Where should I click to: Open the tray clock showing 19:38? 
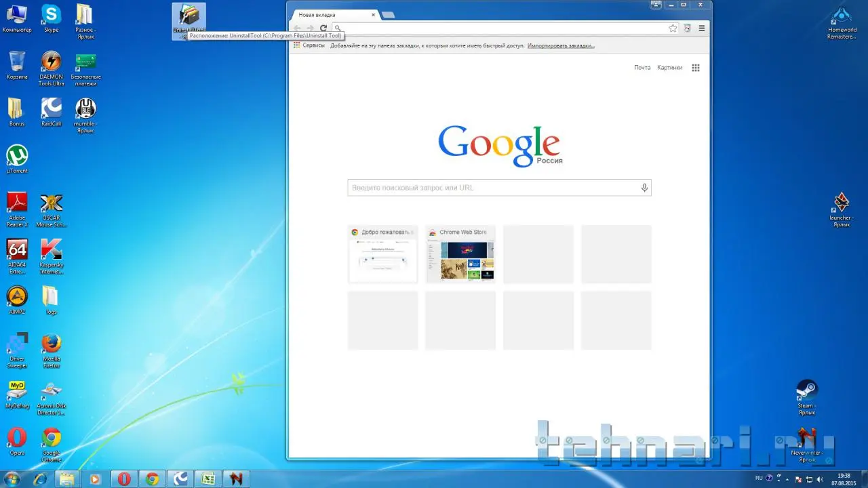tap(844, 479)
